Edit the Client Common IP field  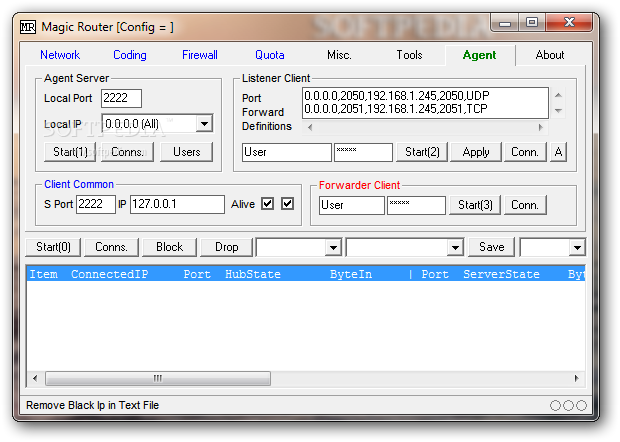pyautogui.click(x=177, y=204)
